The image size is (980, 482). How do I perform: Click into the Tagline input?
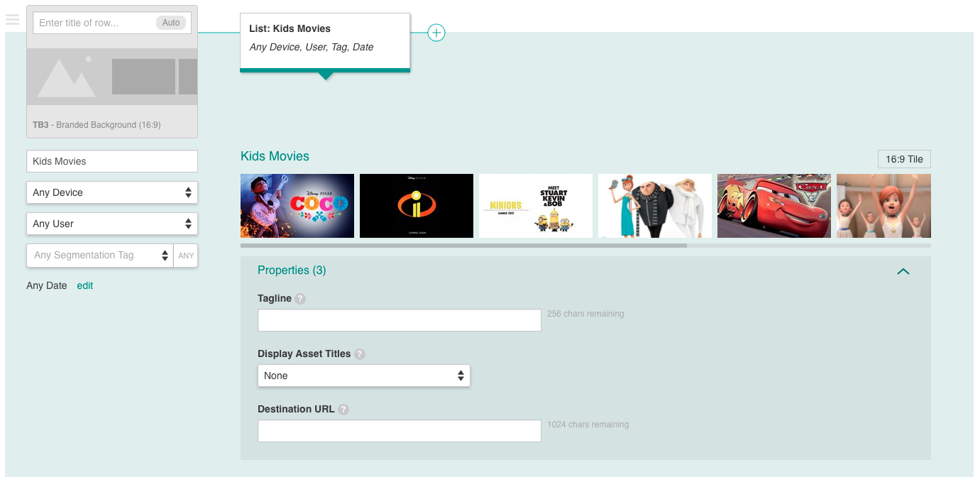[x=400, y=320]
